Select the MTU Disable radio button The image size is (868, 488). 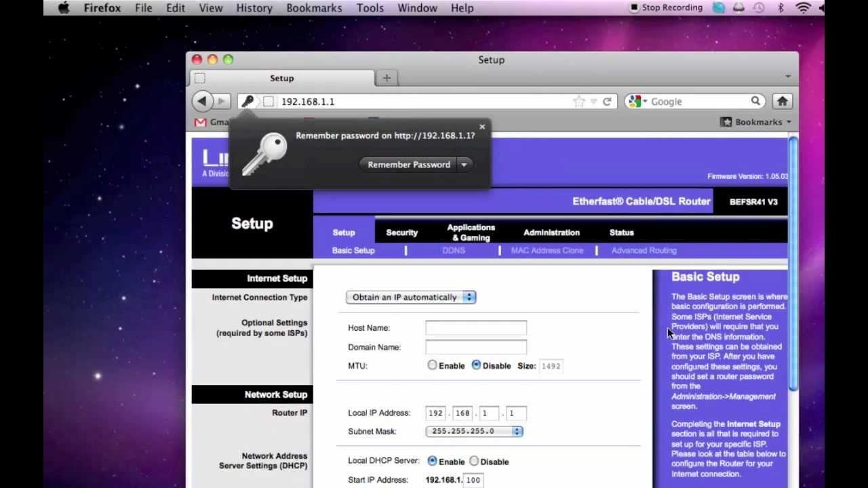476,365
